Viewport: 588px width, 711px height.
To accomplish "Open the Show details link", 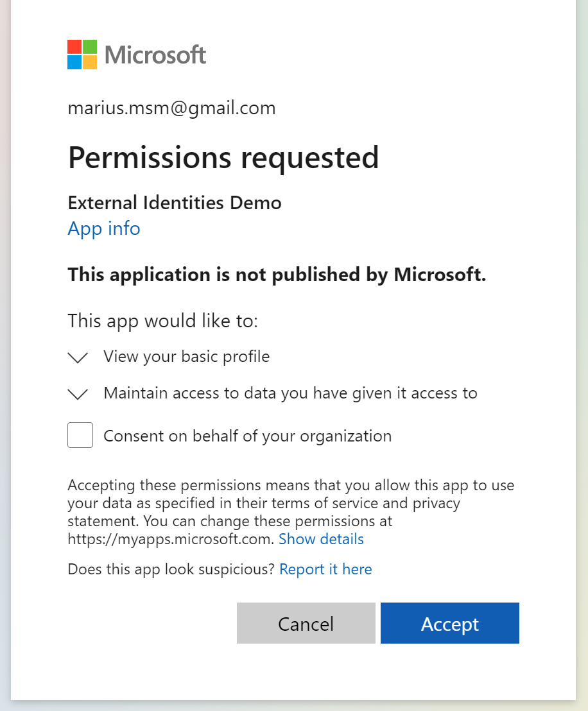I will click(x=321, y=539).
